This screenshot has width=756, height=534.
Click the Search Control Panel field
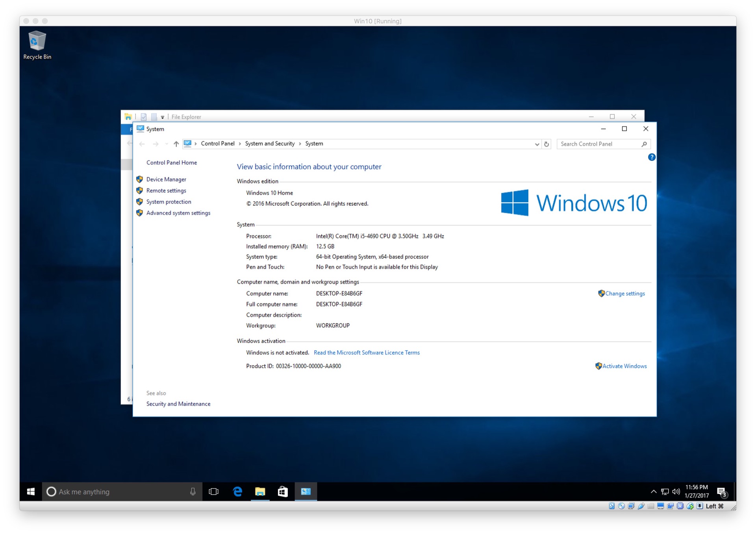pyautogui.click(x=598, y=144)
